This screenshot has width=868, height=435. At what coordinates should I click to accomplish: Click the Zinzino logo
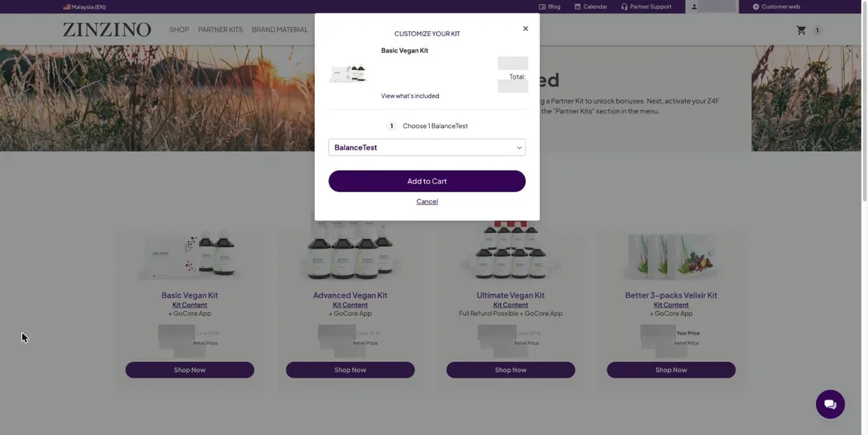coord(107,30)
